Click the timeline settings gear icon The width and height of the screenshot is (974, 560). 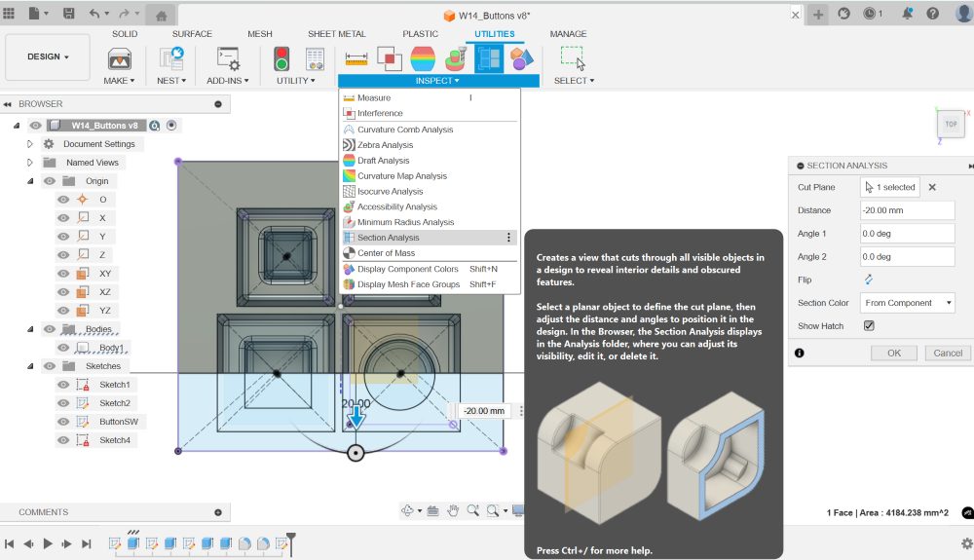[x=966, y=543]
